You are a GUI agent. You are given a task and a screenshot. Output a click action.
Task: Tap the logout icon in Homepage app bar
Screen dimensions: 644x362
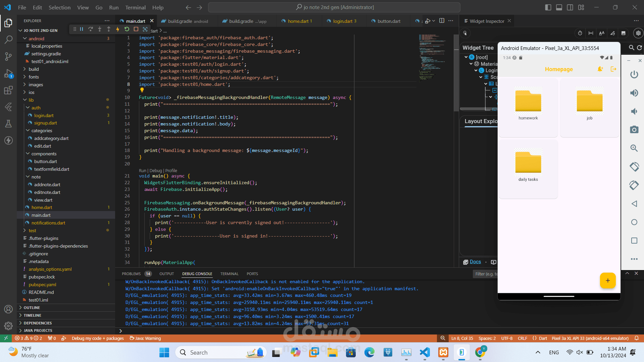[x=613, y=69]
